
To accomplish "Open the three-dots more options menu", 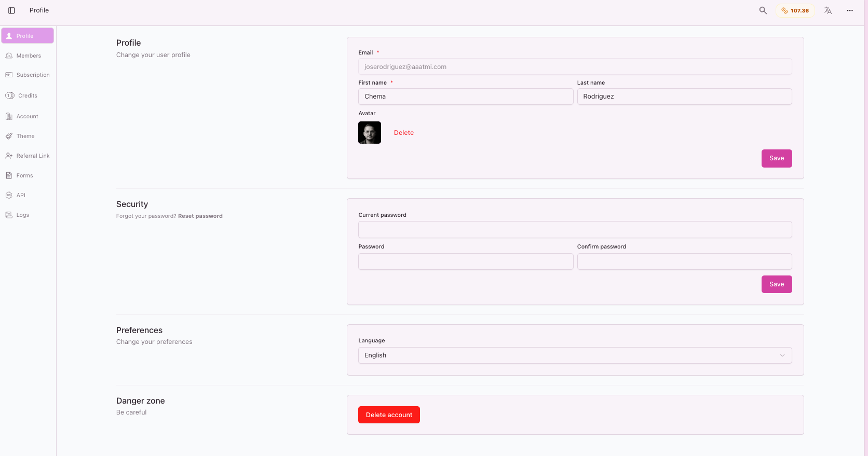I will [x=850, y=10].
